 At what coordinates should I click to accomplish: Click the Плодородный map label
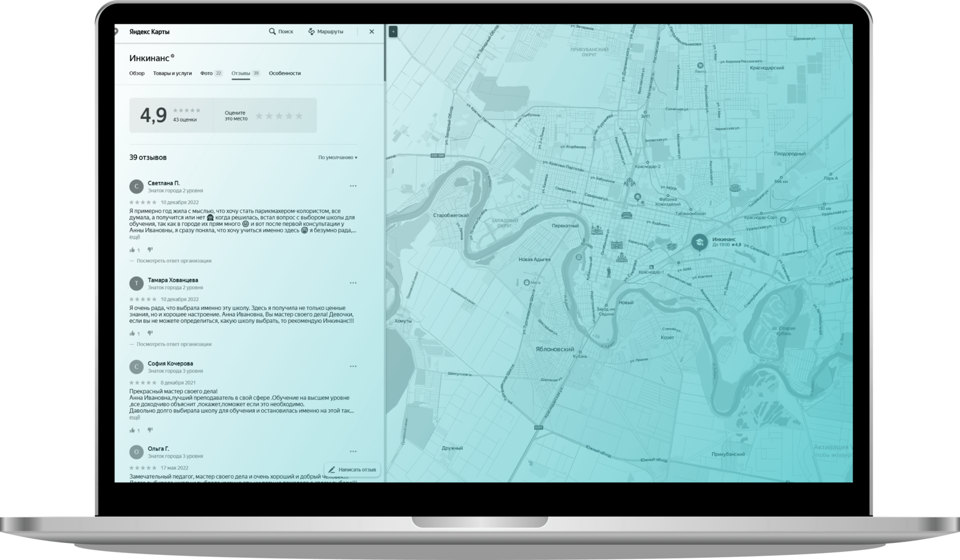[x=790, y=154]
